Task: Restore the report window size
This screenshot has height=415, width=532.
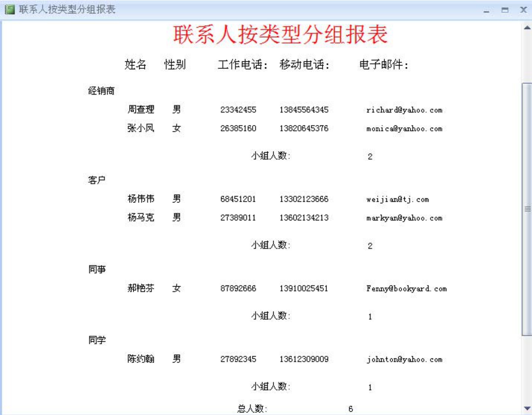Action: [505, 10]
